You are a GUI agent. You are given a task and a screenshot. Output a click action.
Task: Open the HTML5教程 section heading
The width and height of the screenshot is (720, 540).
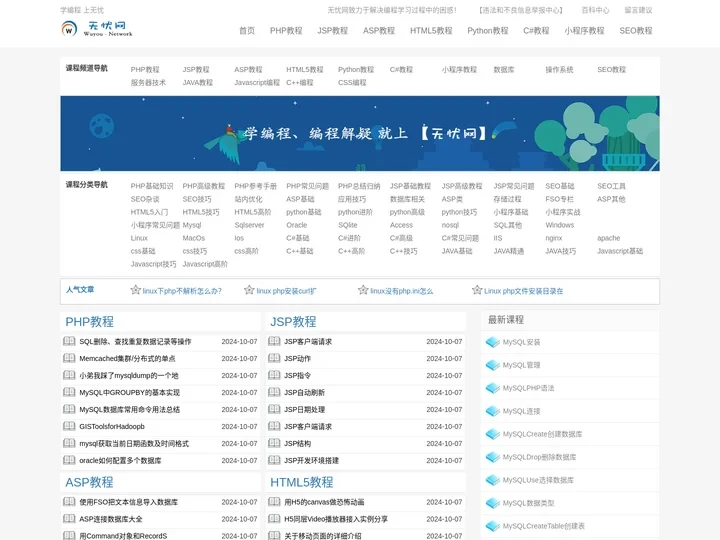click(302, 482)
